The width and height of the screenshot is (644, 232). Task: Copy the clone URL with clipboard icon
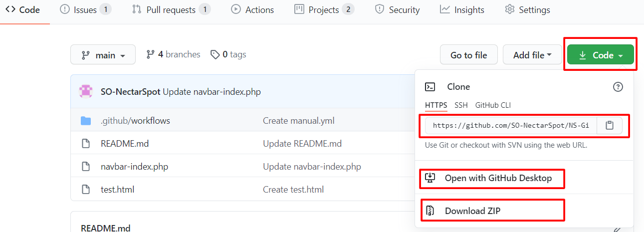pyautogui.click(x=609, y=126)
